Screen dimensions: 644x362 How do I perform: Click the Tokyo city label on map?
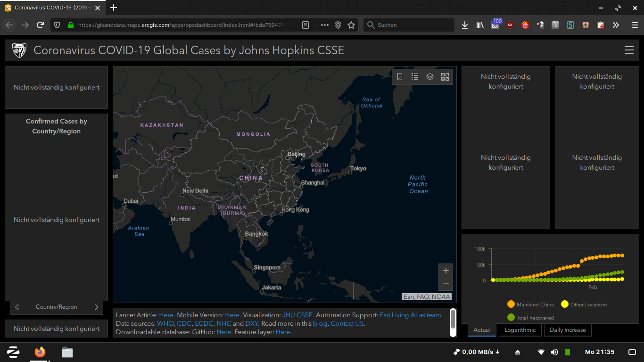(x=358, y=168)
